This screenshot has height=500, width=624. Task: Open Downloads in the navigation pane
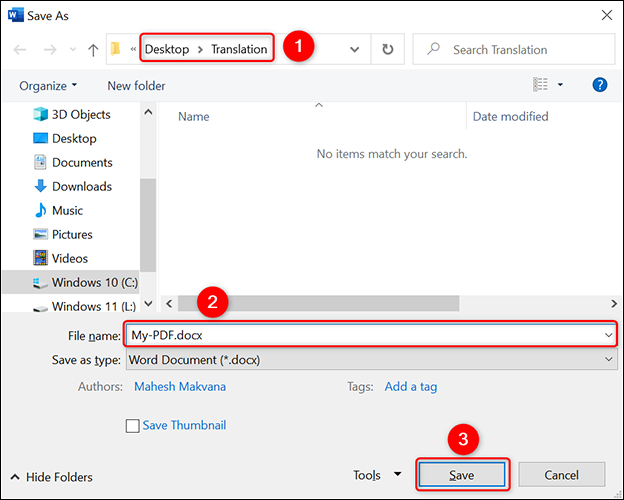click(x=81, y=186)
